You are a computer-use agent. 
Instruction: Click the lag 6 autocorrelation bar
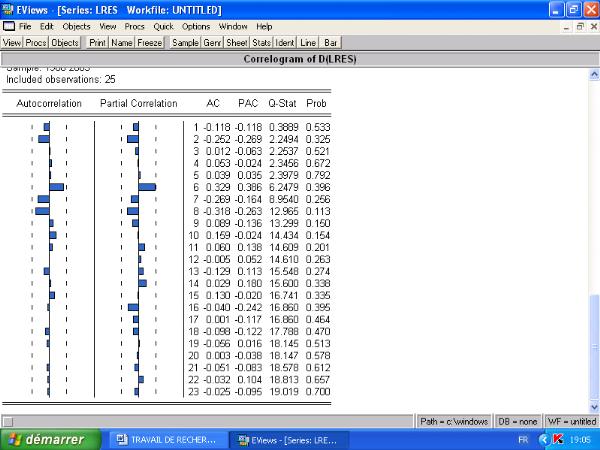(x=57, y=187)
